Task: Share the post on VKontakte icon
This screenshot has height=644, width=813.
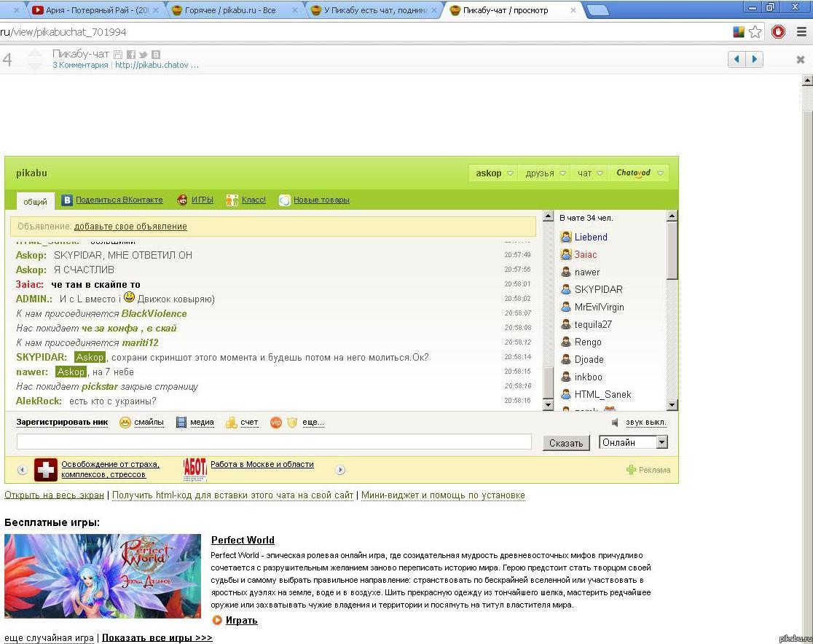Action: (156, 54)
